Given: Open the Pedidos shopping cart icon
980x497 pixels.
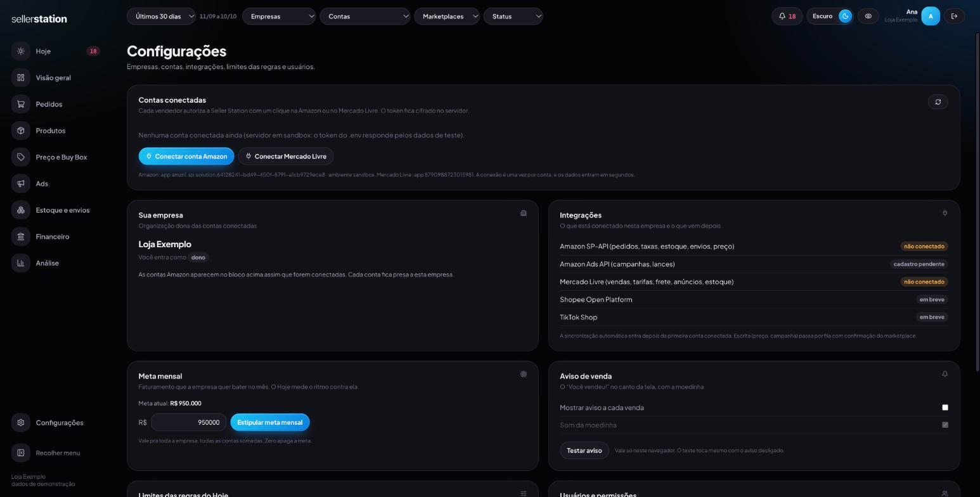Looking at the screenshot, I should click(x=21, y=105).
